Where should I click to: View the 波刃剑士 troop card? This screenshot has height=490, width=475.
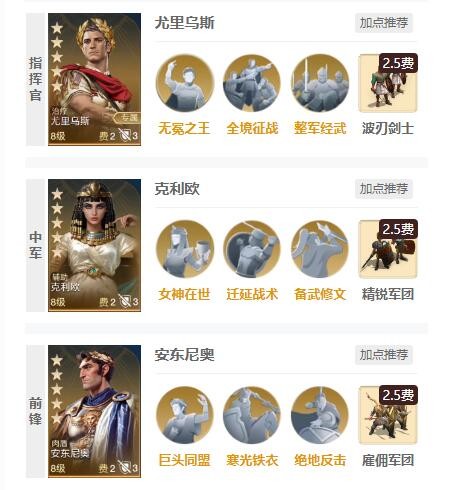point(388,83)
